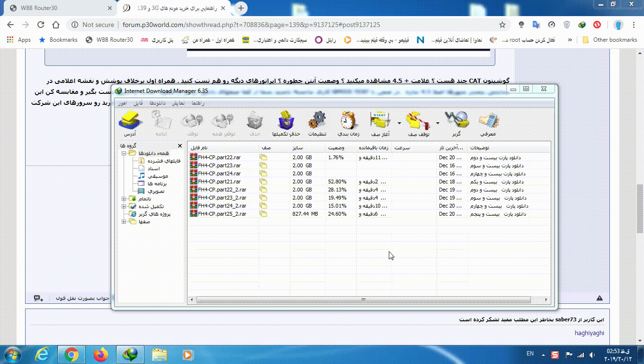Open the فایل menu in IDM
644x364 pixels.
tap(138, 103)
